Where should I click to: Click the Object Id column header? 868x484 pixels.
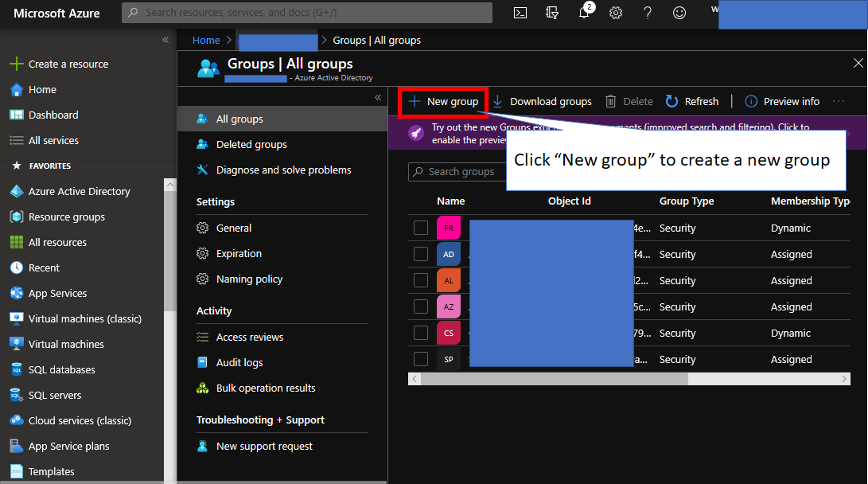pyautogui.click(x=569, y=201)
